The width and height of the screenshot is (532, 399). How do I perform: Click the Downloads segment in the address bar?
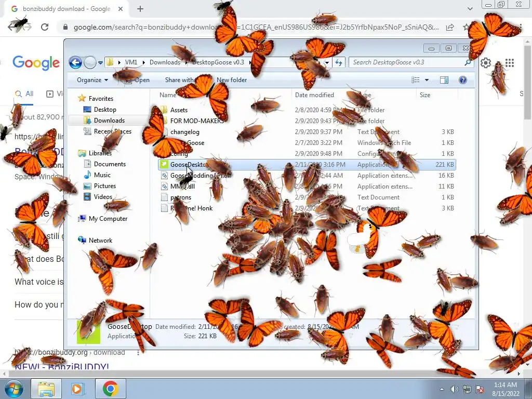click(165, 62)
